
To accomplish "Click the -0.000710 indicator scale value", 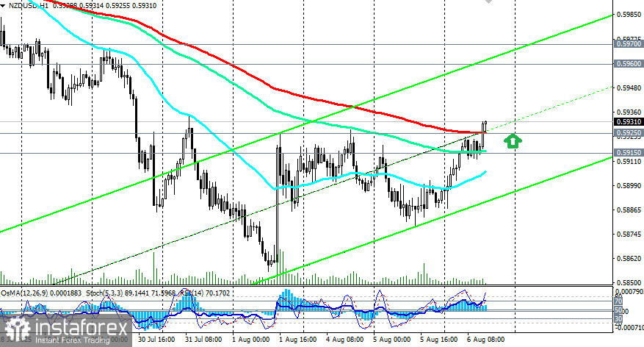I will point(629,328).
